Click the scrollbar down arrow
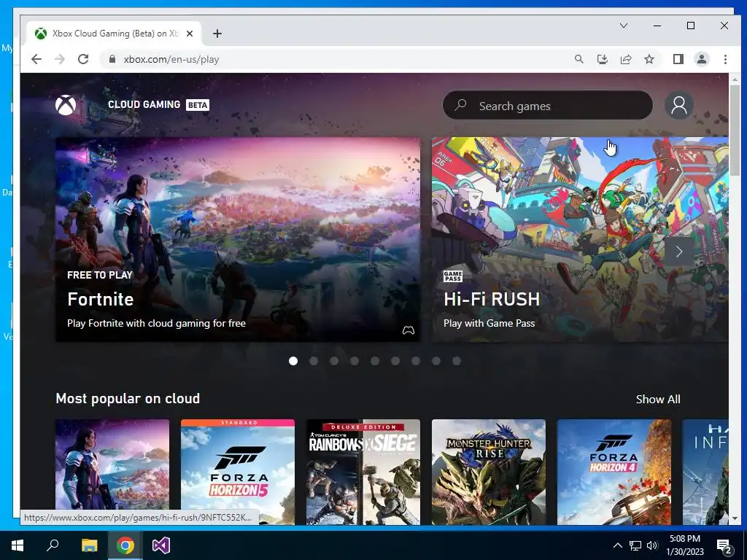This screenshot has height=560, width=747. [735, 518]
